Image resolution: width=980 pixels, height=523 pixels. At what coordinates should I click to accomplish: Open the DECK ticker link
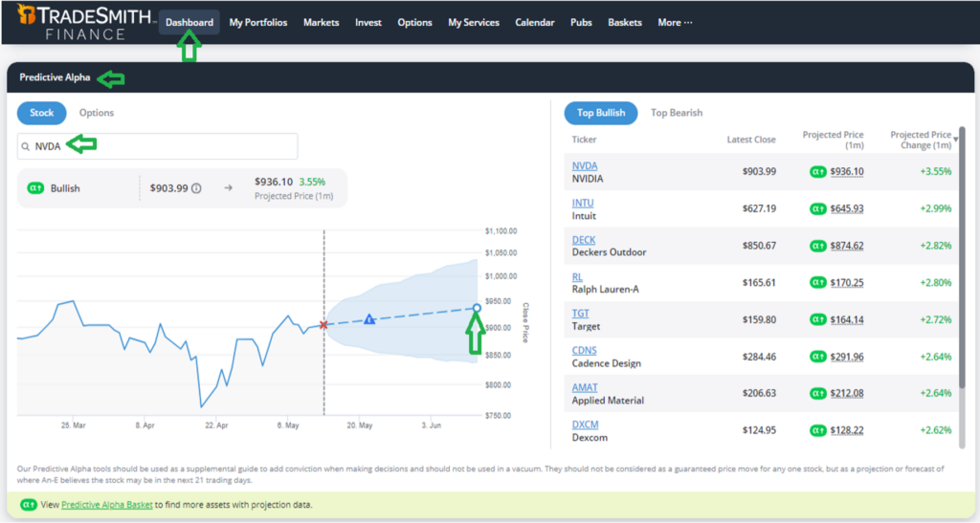point(584,240)
